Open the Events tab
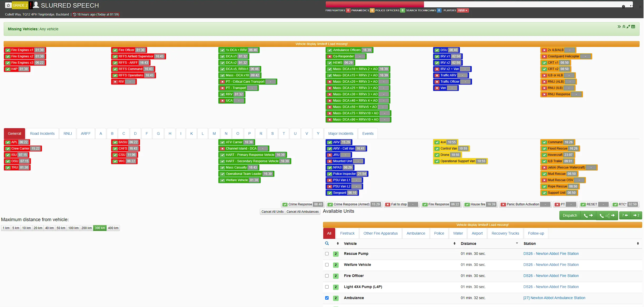The image size is (644, 307). [x=368, y=133]
